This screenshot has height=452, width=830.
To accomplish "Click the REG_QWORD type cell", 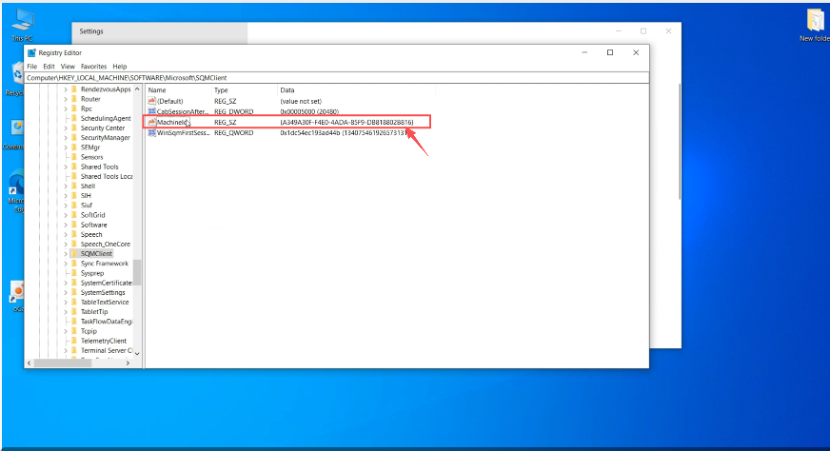I will click(233, 133).
